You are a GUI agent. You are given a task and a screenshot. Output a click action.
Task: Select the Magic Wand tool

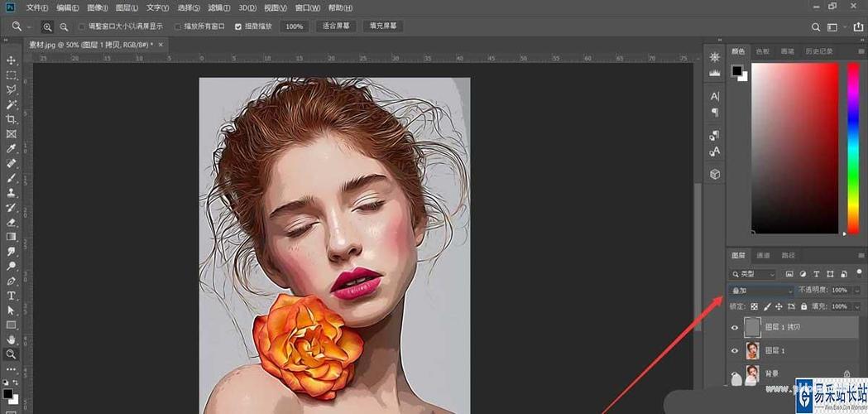pos(11,104)
